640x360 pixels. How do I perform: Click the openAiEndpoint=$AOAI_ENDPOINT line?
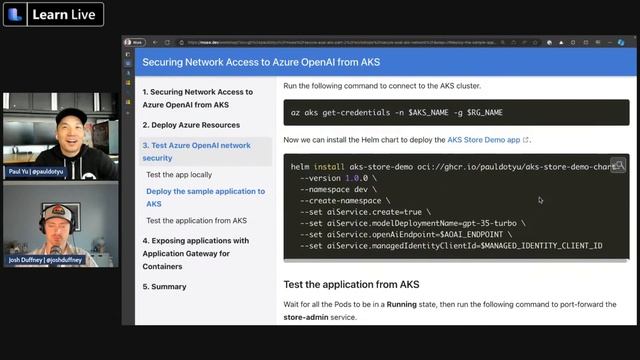click(406, 235)
